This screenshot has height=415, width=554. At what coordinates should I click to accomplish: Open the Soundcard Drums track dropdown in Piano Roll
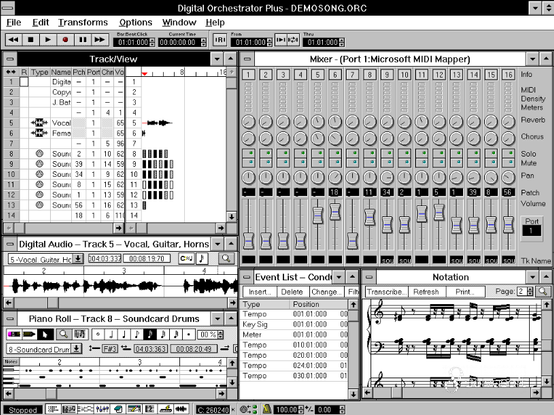[76, 349]
